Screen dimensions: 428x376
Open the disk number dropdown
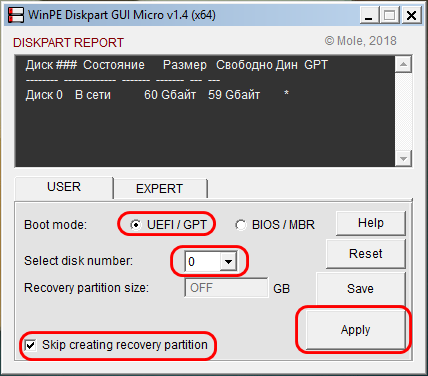[x=228, y=262]
